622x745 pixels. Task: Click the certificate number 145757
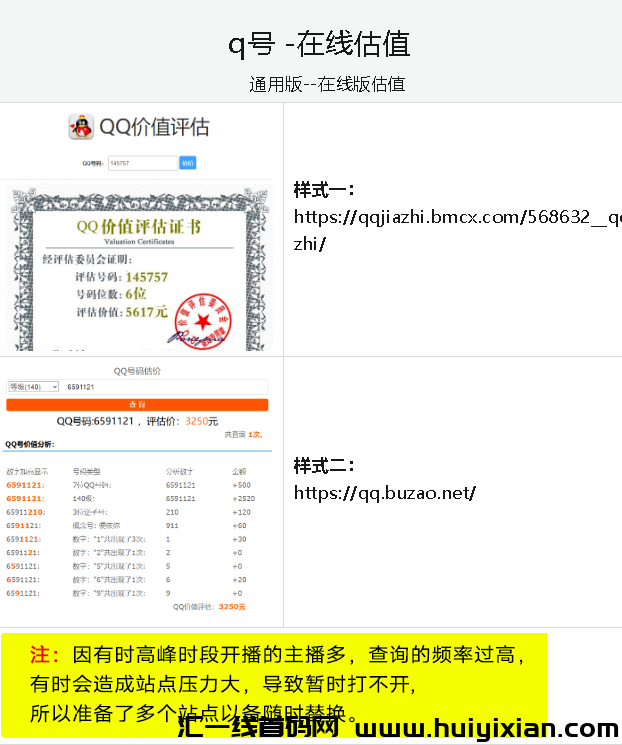click(x=146, y=277)
